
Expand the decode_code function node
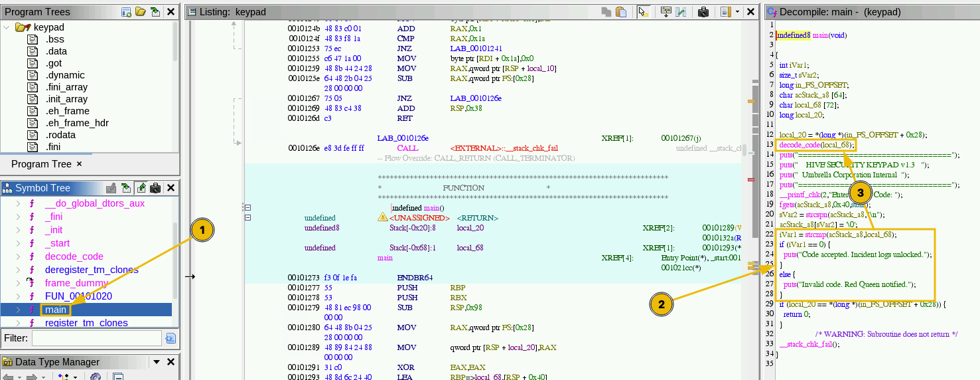coord(18,256)
